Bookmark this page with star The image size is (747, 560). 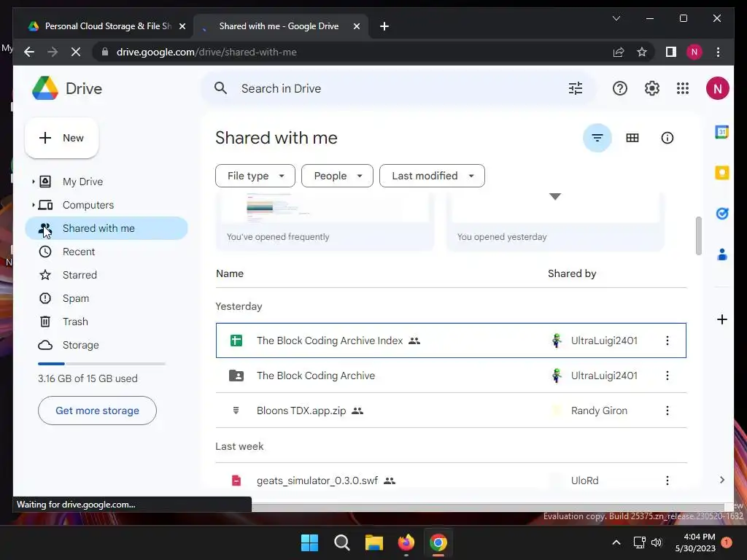pos(642,52)
